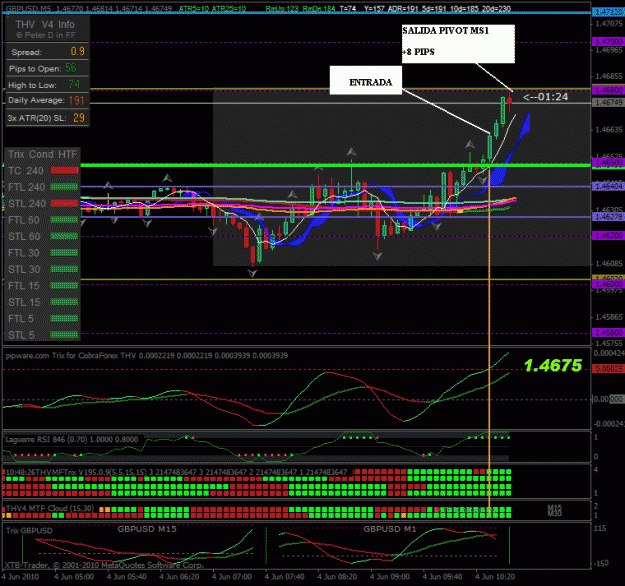625x586 pixels.
Task: Click the candle timer <--01:24
Action: (x=546, y=97)
